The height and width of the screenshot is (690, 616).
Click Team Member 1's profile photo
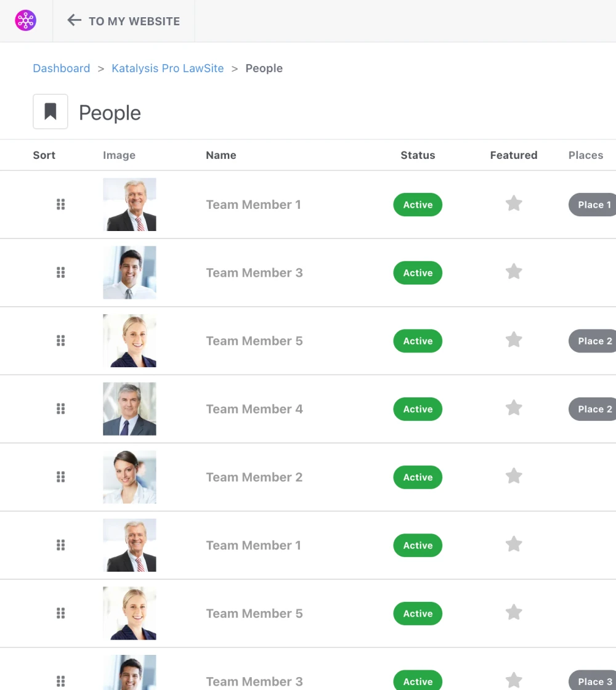coord(129,205)
